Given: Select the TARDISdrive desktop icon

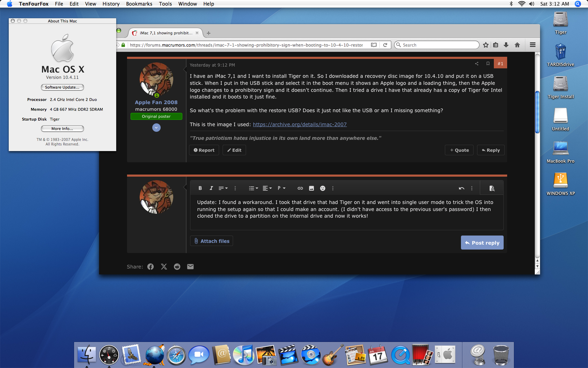Looking at the screenshot, I should (560, 55).
